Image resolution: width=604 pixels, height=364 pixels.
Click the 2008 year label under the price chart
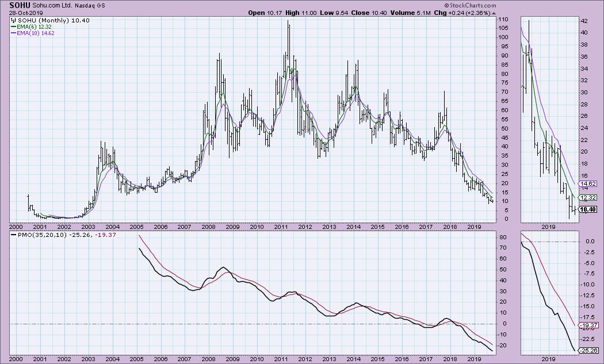coord(209,227)
